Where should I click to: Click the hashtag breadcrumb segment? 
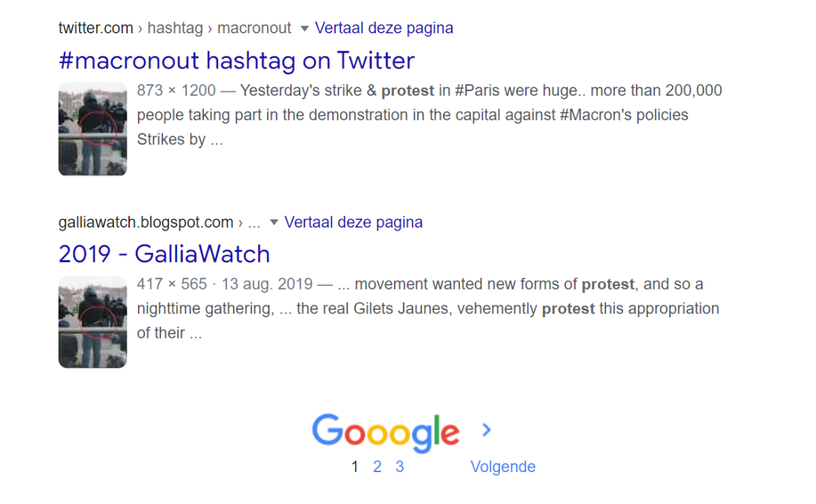(175, 28)
